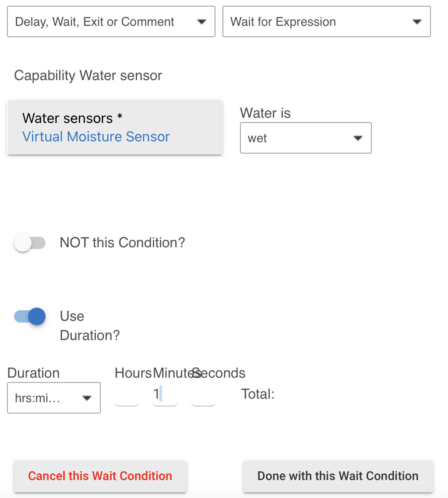Toggle the NOT this Condition switch

29,243
